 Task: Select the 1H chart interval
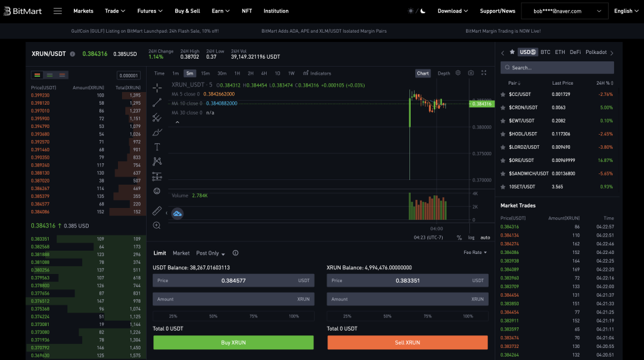coord(237,73)
